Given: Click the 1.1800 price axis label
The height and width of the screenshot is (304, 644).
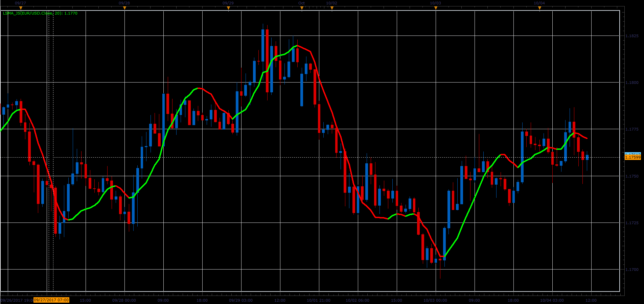Looking at the screenshot, I should pos(632,83).
